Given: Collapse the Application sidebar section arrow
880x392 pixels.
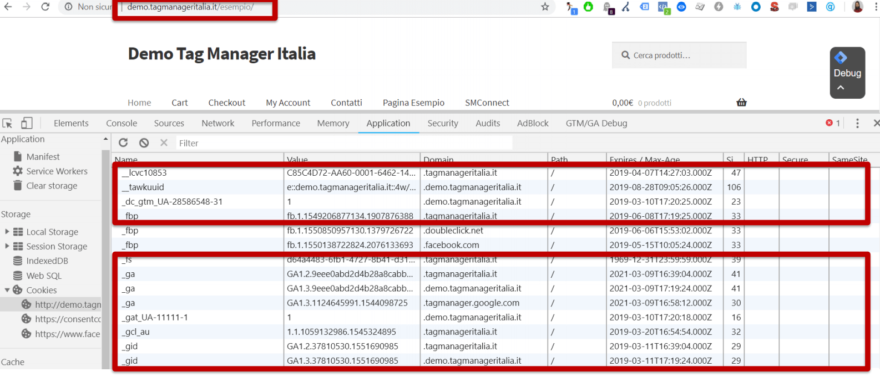Looking at the screenshot, I should (x=106, y=139).
